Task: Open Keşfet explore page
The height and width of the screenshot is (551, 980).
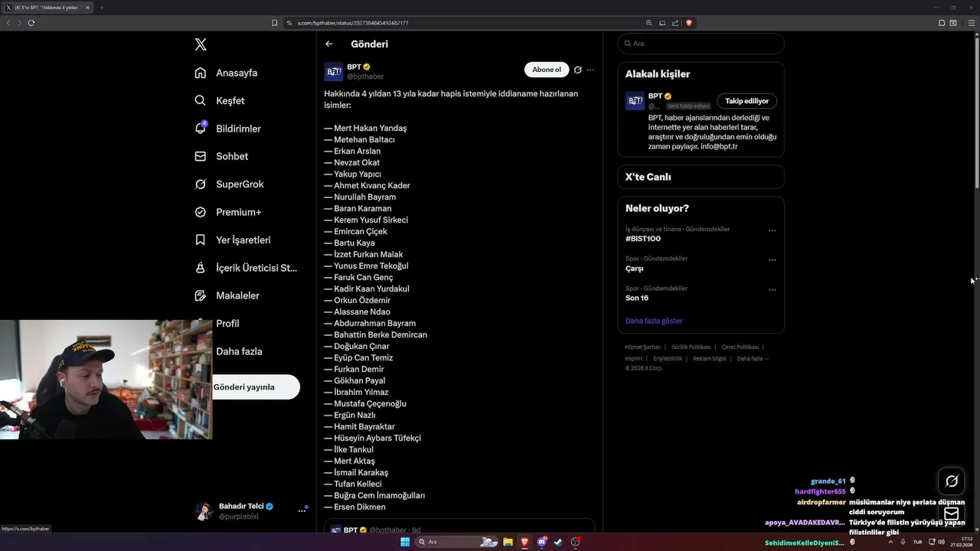Action: pos(220,100)
